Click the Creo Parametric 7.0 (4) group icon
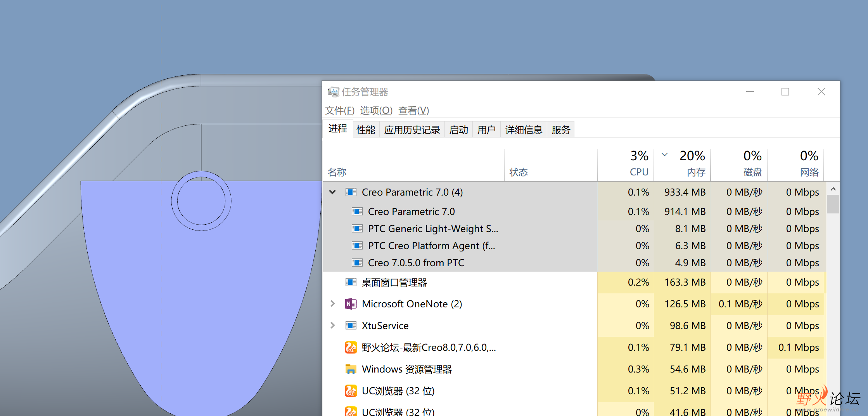The image size is (868, 416). tap(351, 192)
